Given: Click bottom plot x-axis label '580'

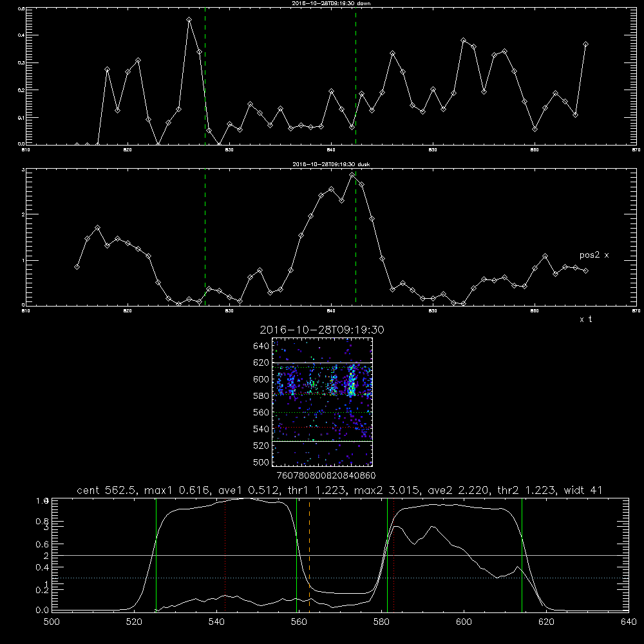Looking at the screenshot, I should 381,622.
